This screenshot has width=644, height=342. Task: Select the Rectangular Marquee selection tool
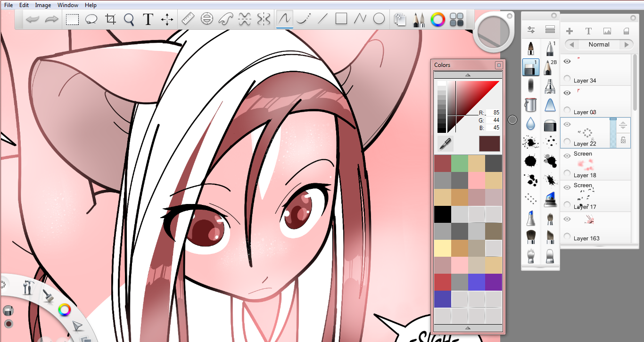tap(72, 19)
